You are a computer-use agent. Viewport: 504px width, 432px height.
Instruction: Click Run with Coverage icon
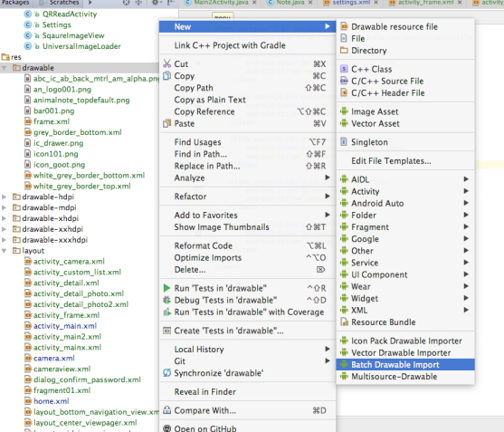click(x=166, y=312)
